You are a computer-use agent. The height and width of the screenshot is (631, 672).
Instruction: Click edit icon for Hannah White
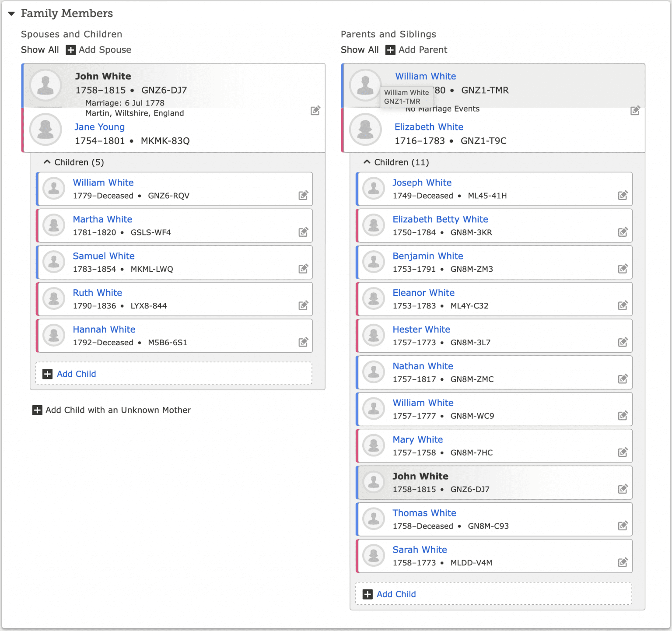303,342
